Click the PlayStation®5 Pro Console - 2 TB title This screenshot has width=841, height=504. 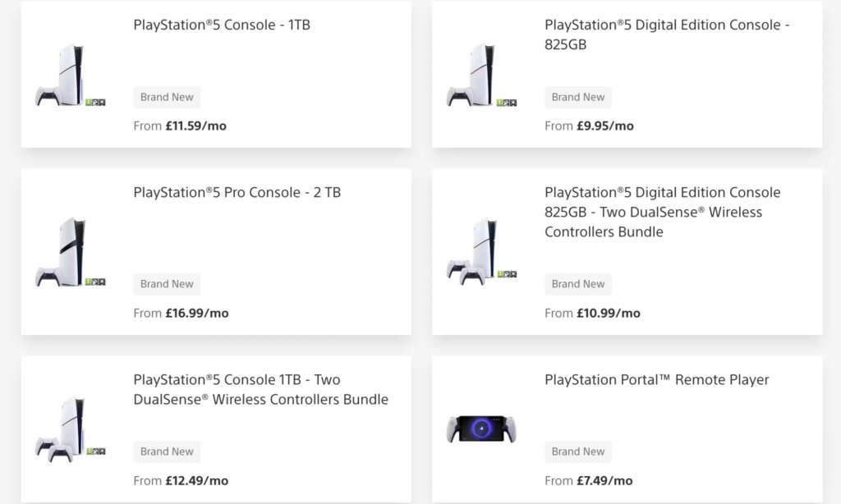(x=239, y=192)
